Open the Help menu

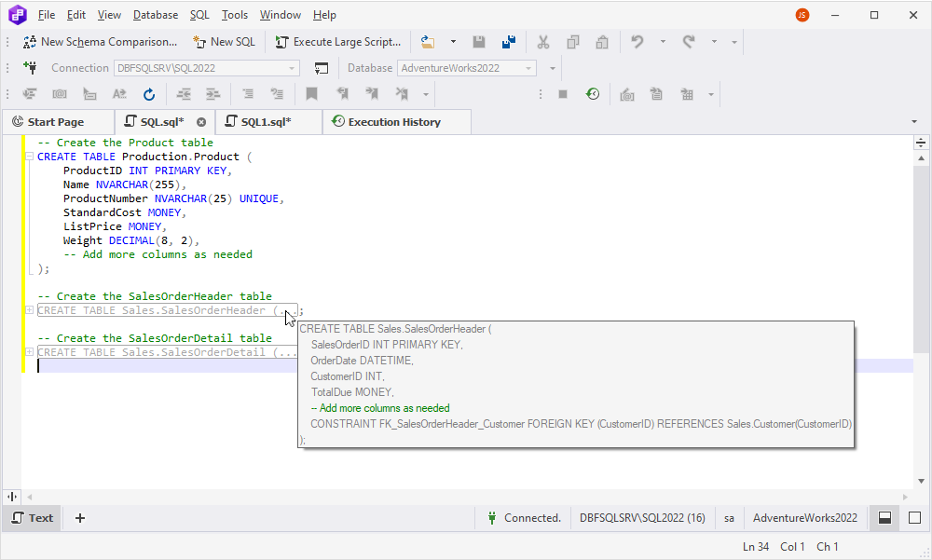click(324, 15)
